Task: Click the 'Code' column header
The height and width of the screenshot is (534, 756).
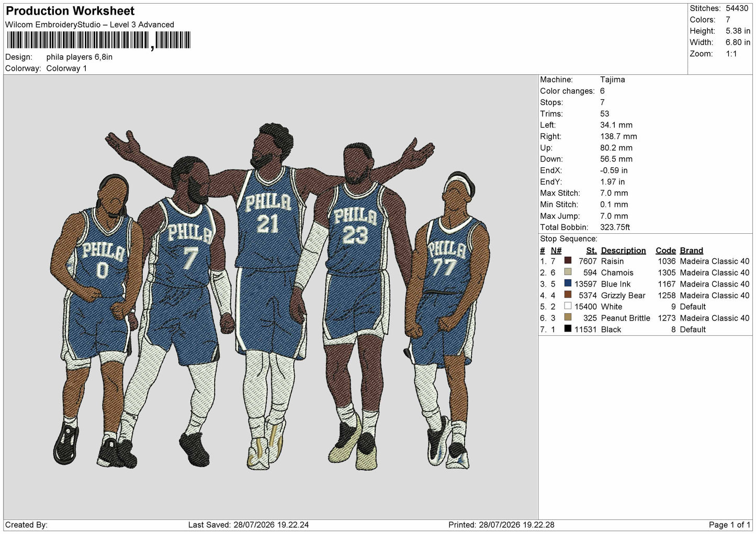Action: (x=665, y=251)
